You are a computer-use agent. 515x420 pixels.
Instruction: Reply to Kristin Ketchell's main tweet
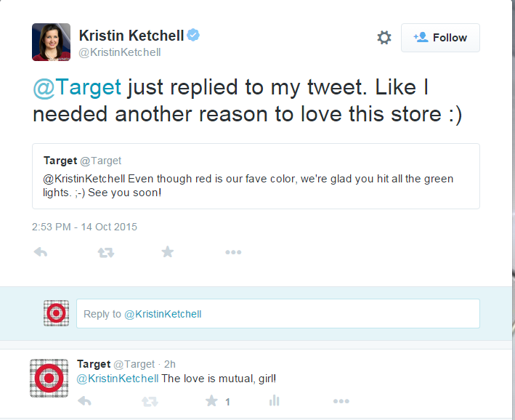(41, 252)
